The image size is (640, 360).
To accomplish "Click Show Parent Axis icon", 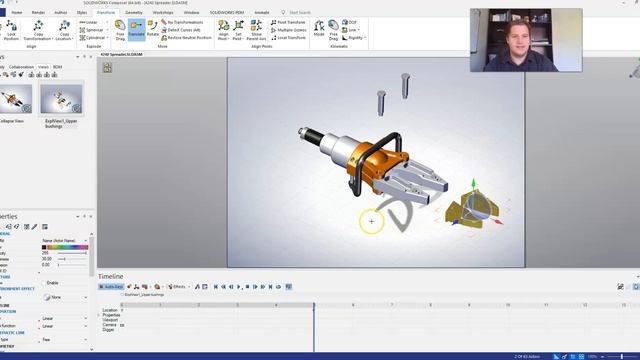I will pyautogui.click(x=256, y=30).
